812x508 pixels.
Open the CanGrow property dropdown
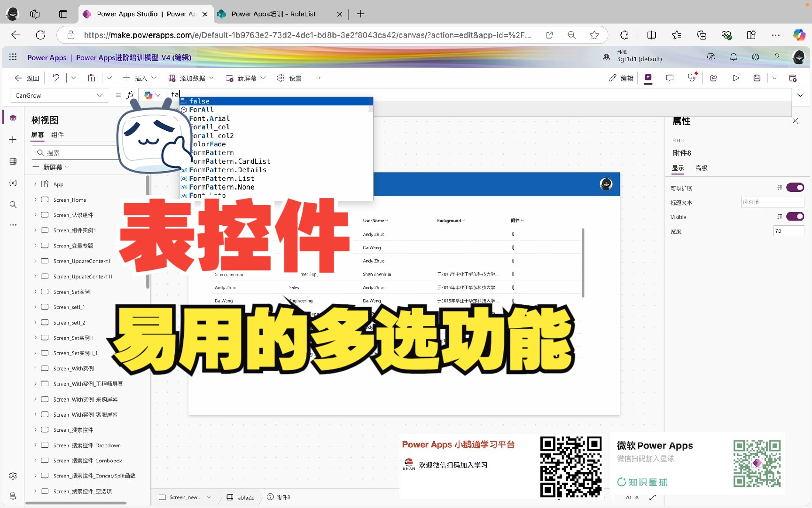59,95
